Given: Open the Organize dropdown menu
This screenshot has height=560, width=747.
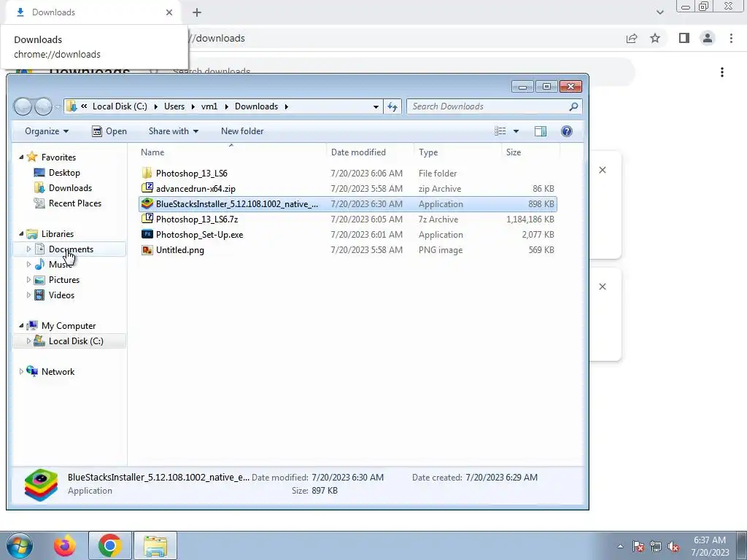Looking at the screenshot, I should tap(47, 131).
